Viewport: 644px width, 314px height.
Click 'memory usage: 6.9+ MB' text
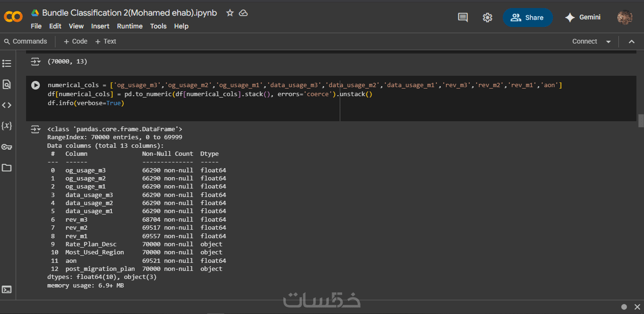pos(85,285)
